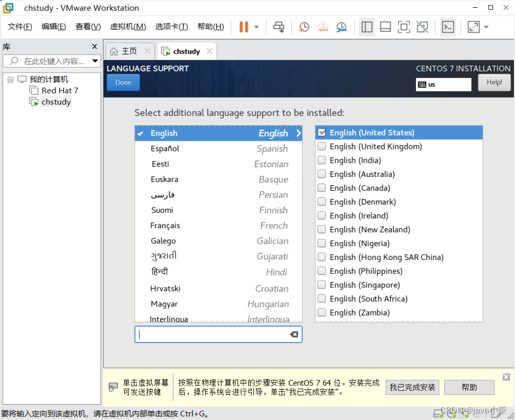Image resolution: width=515 pixels, height=420 pixels.
Task: Open the console view
Action: pos(448,27)
